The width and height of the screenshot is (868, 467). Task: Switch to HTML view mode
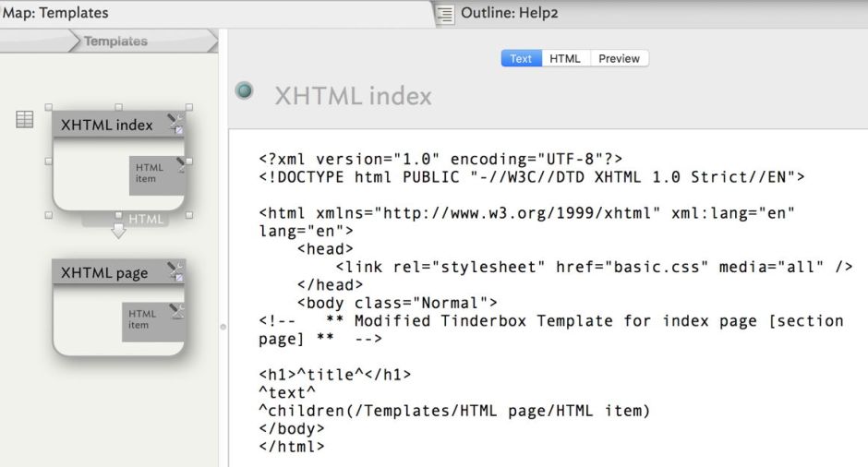click(x=565, y=58)
